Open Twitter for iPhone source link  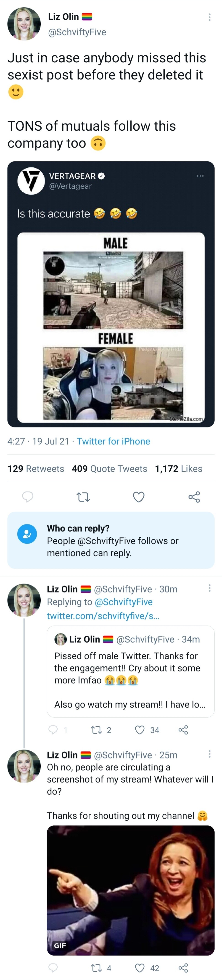[x=113, y=441]
